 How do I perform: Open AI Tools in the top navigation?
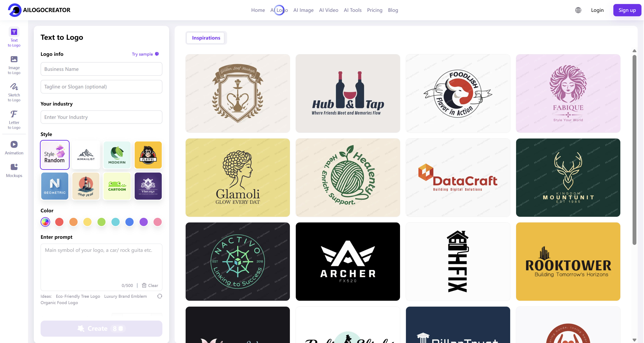coord(352,10)
